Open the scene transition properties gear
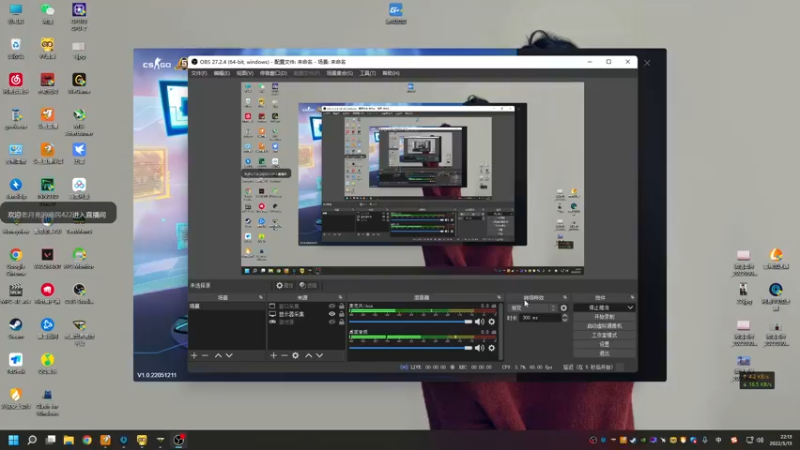800x450 pixels. (564, 308)
